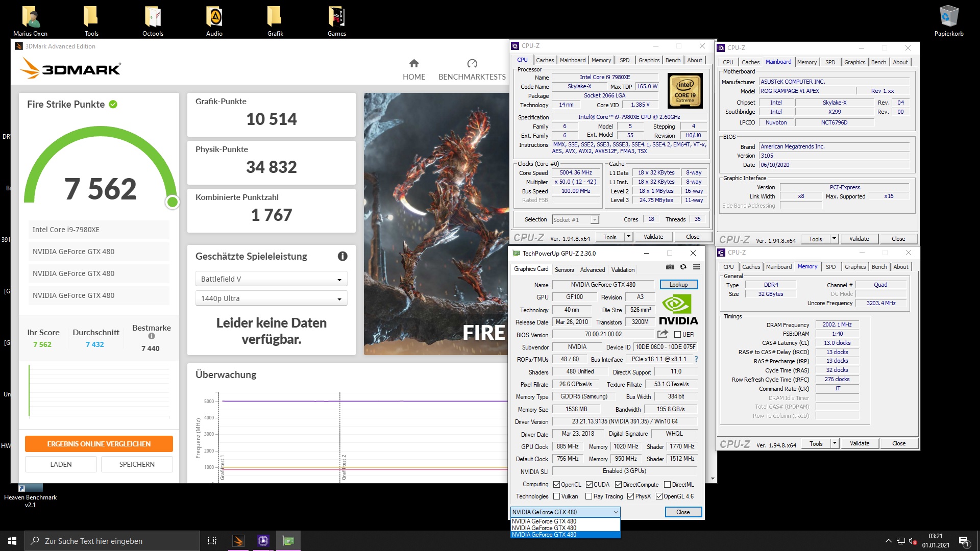Open the Papierkorb recycle bin
The height and width of the screenshot is (551, 980).
coord(949,21)
